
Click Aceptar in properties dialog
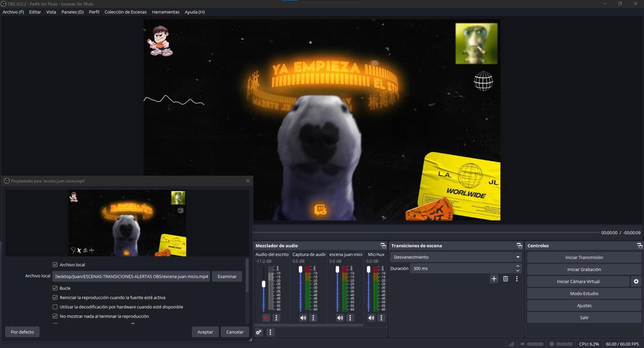coord(205,332)
